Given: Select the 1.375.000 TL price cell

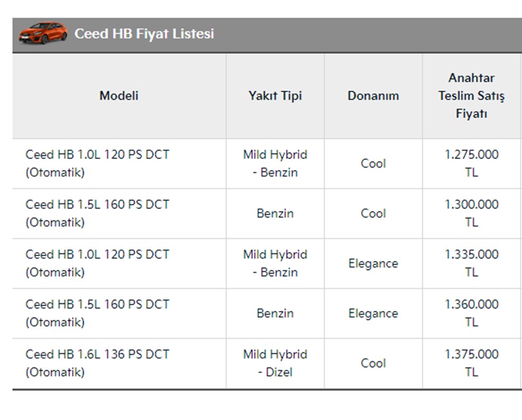Looking at the screenshot, I should 471,363.
